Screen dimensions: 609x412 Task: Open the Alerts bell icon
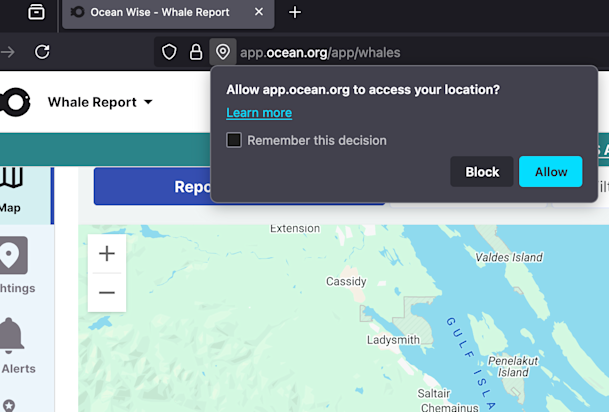click(x=12, y=336)
